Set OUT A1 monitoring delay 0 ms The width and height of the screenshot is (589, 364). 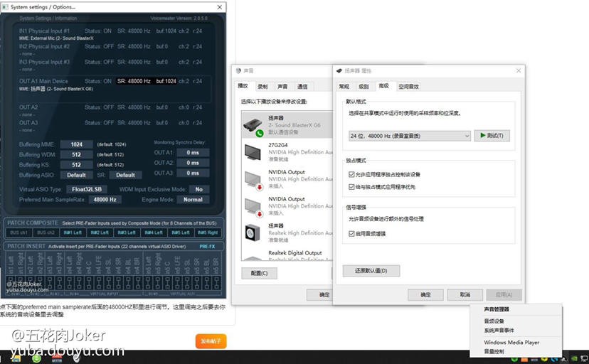(193, 153)
